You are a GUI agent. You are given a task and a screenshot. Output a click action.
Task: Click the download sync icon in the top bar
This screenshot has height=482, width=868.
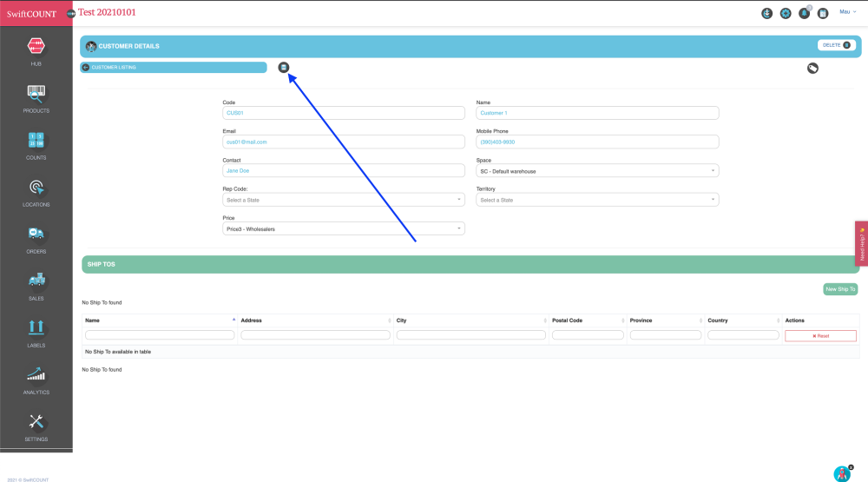(x=766, y=13)
